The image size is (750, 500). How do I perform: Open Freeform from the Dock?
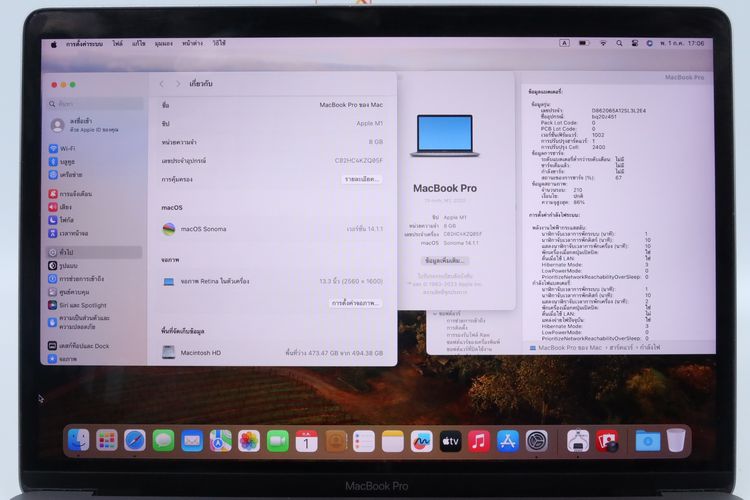[x=421, y=441]
